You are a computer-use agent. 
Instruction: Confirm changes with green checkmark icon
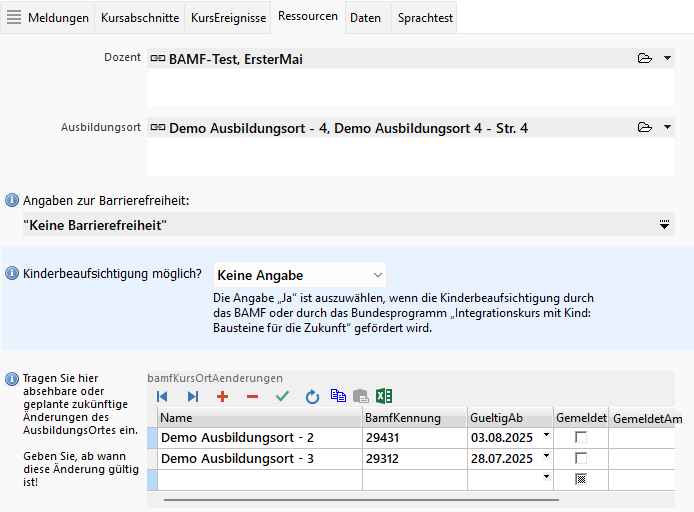[x=282, y=397]
